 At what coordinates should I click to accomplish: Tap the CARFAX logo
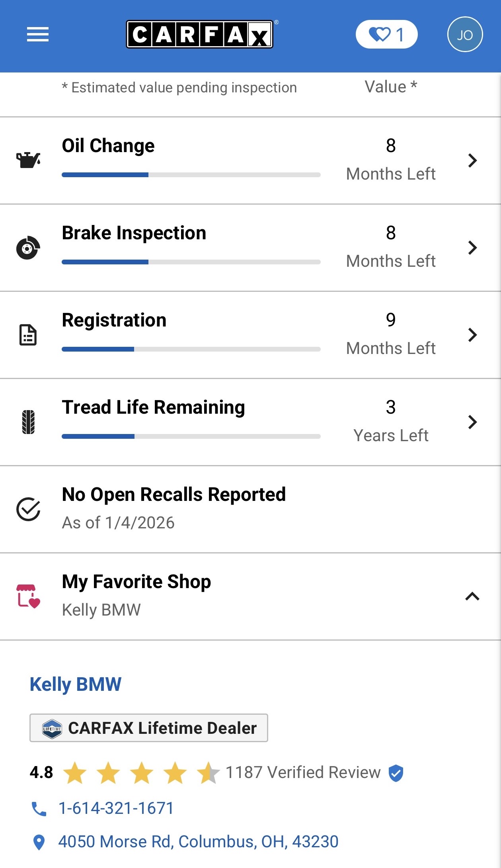coord(200,34)
